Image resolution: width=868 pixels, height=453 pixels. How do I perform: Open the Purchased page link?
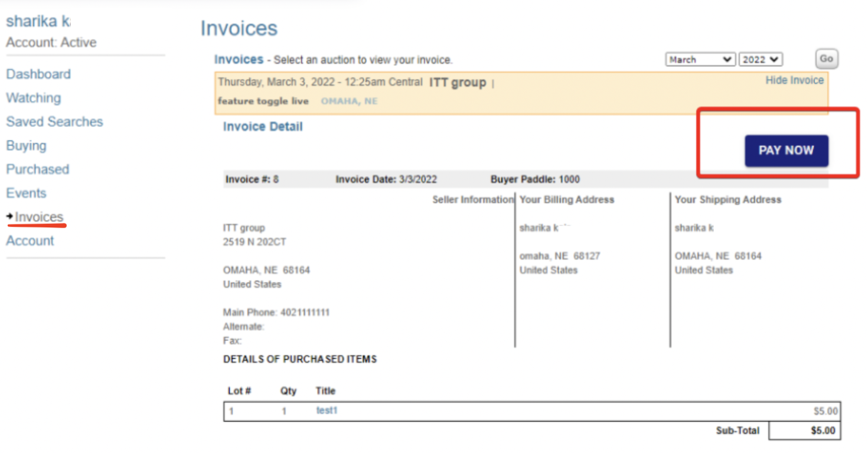point(37,170)
